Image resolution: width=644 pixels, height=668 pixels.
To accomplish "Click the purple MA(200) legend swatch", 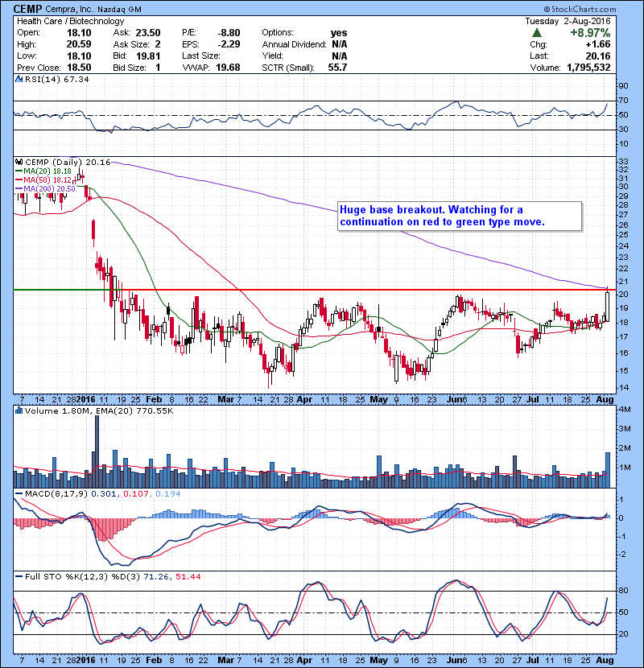I will point(19,188).
